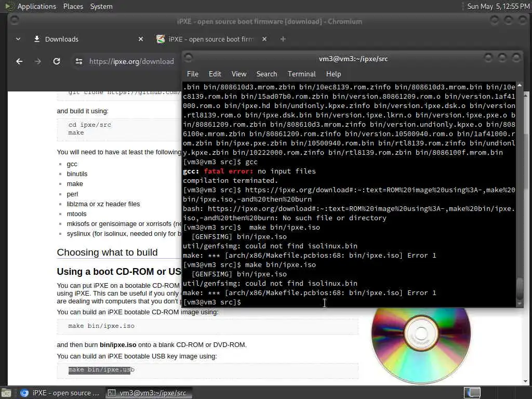The height and width of the screenshot is (399, 532).
Task: Click the terminal scrollbar thumb
Action: coord(520,288)
